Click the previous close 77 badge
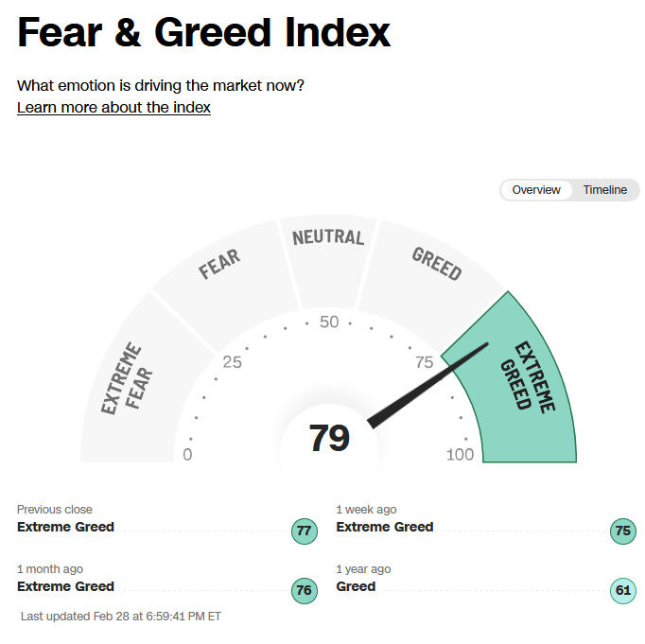Viewport: 645px width, 644px height. 305,531
